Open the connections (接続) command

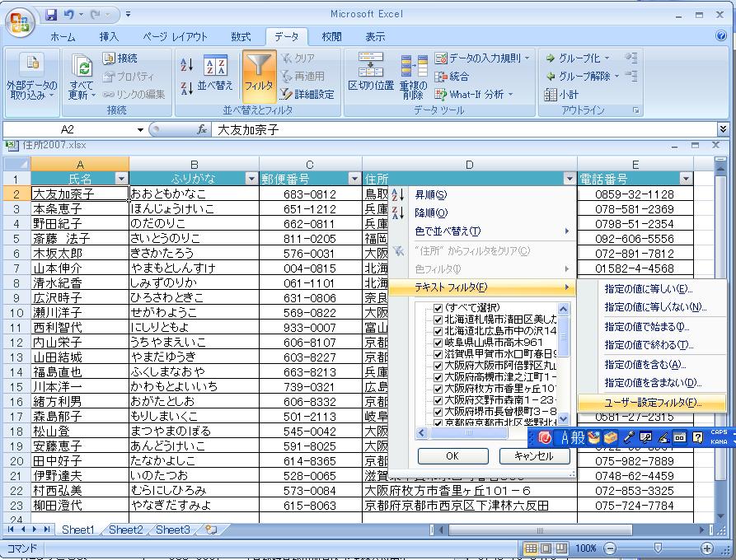point(120,58)
